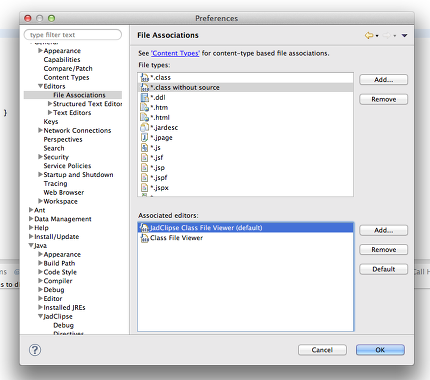
Task: Click Add next to File types
Action: [383, 80]
